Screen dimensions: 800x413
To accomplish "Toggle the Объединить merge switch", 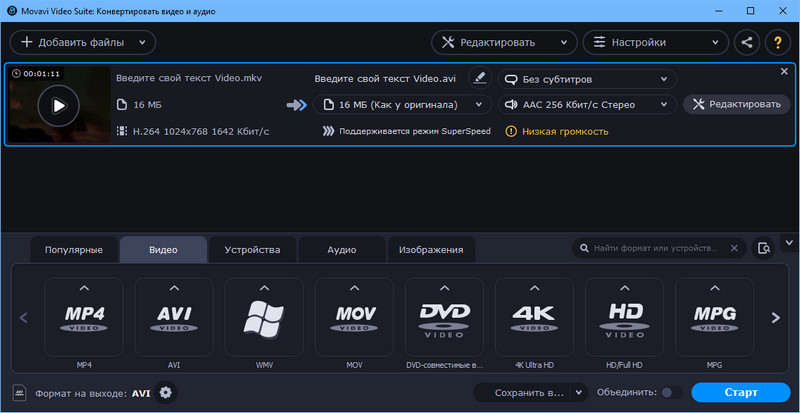I will (671, 393).
